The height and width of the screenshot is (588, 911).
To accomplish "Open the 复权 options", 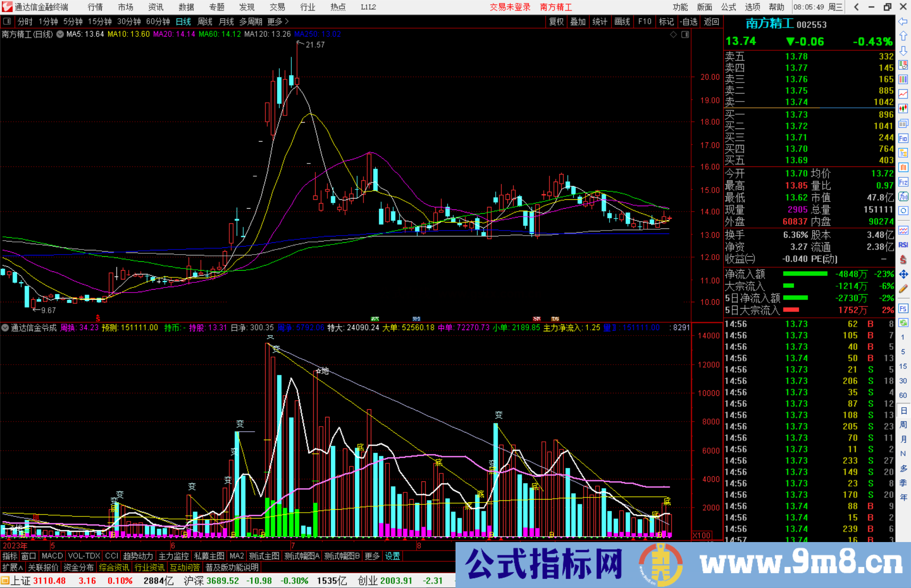I will coord(556,21).
